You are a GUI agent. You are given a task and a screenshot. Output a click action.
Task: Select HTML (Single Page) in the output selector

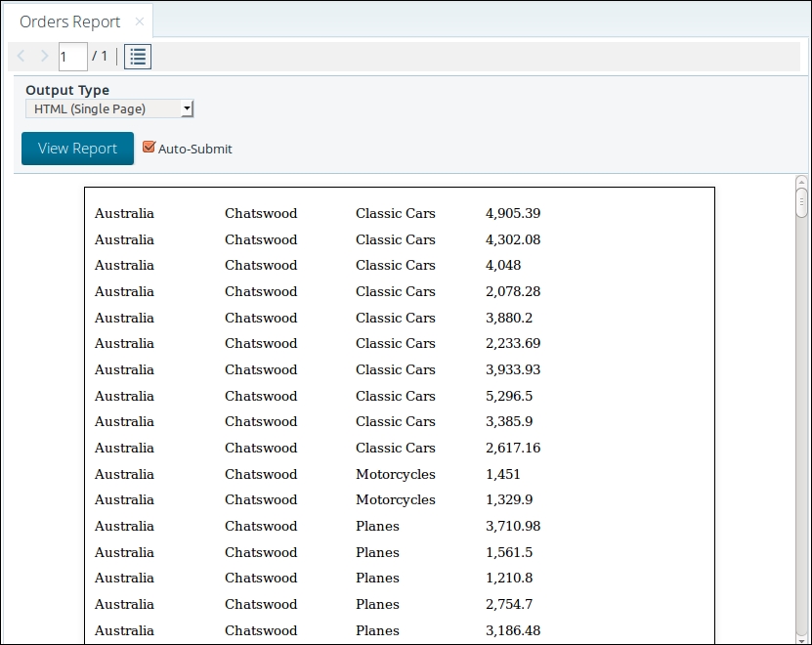(98, 108)
